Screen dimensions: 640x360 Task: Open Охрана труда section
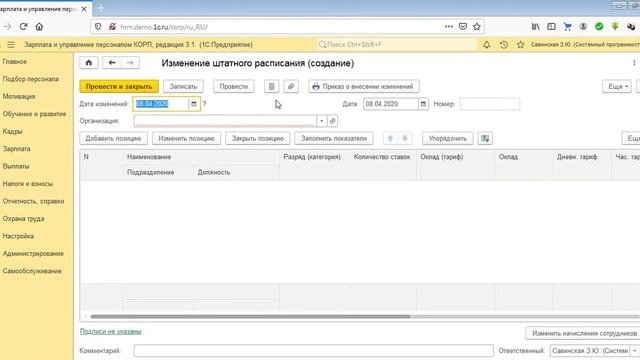[23, 219]
